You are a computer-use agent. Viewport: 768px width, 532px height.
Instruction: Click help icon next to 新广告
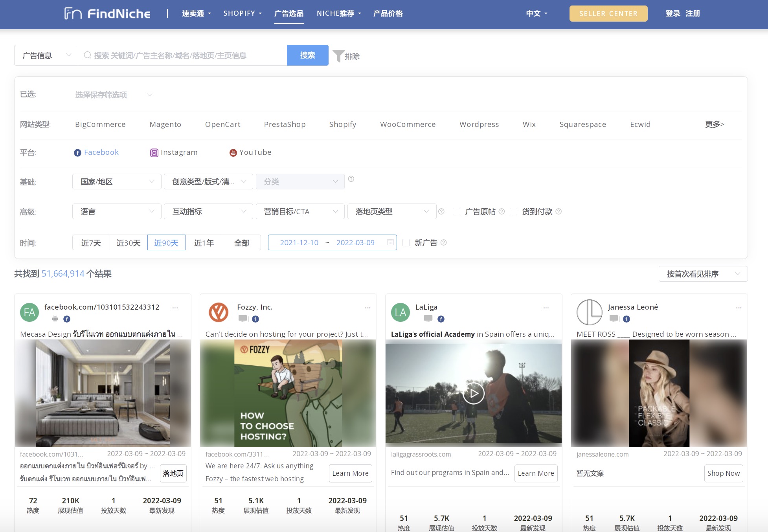click(x=444, y=243)
